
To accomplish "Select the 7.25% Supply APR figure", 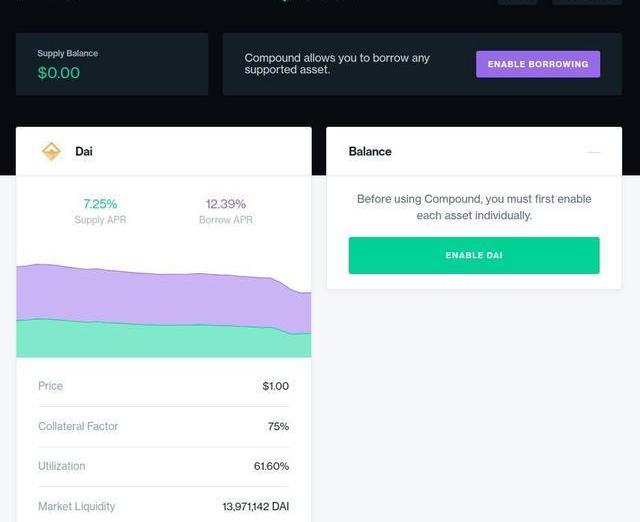I will [100, 204].
